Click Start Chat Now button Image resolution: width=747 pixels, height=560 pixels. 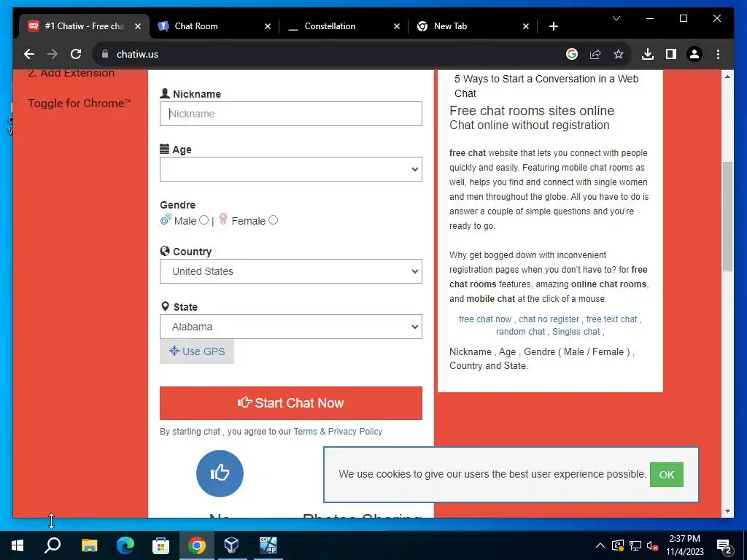click(290, 402)
